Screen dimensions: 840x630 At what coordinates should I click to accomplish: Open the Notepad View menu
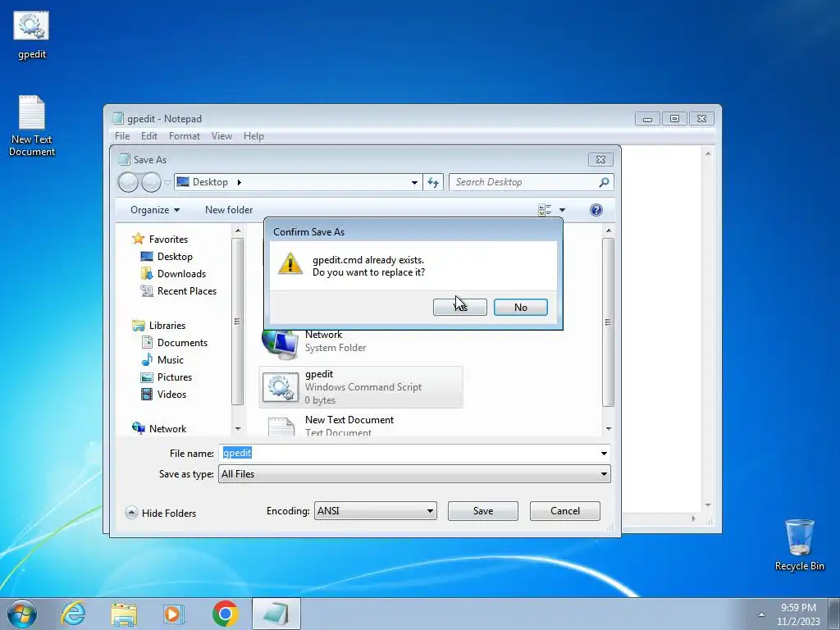tap(221, 136)
